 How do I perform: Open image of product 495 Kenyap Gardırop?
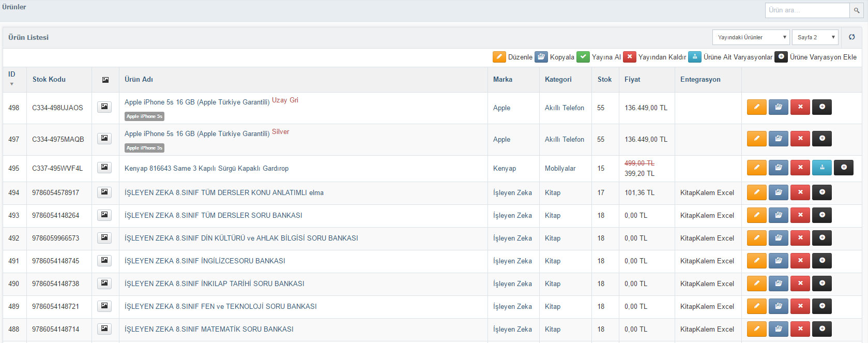(x=104, y=168)
